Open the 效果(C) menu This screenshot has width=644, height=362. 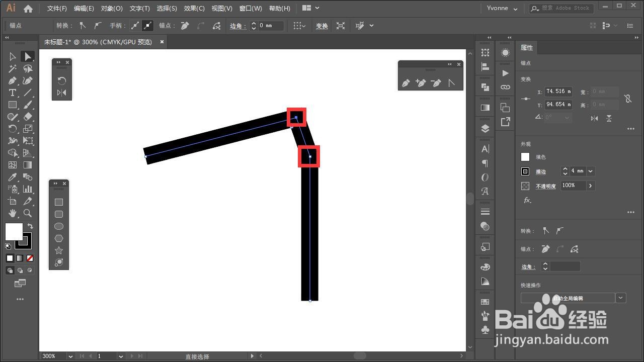194,9
